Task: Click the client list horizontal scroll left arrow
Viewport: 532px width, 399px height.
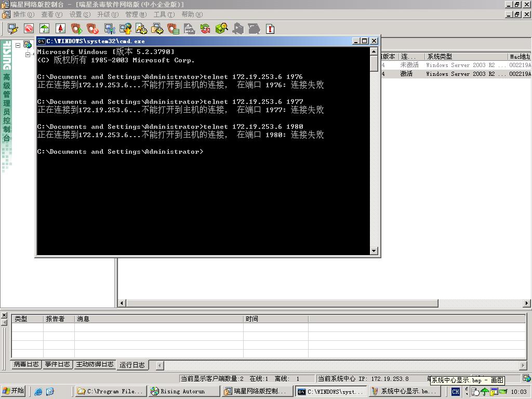Action: (122, 303)
